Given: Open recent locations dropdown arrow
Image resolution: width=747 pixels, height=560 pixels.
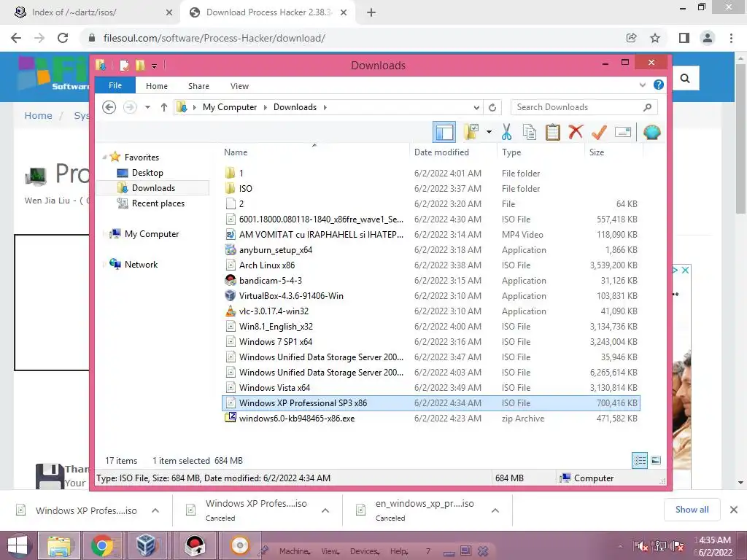Looking at the screenshot, I should pyautogui.click(x=147, y=107).
